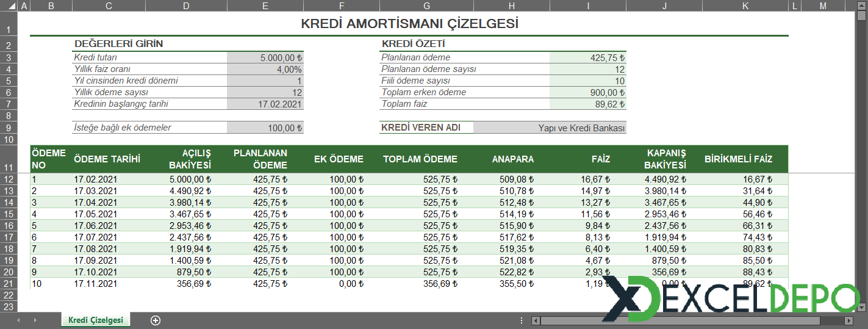Go to next sheet arrow
This screenshot has width=868, height=329.
[x=35, y=320]
